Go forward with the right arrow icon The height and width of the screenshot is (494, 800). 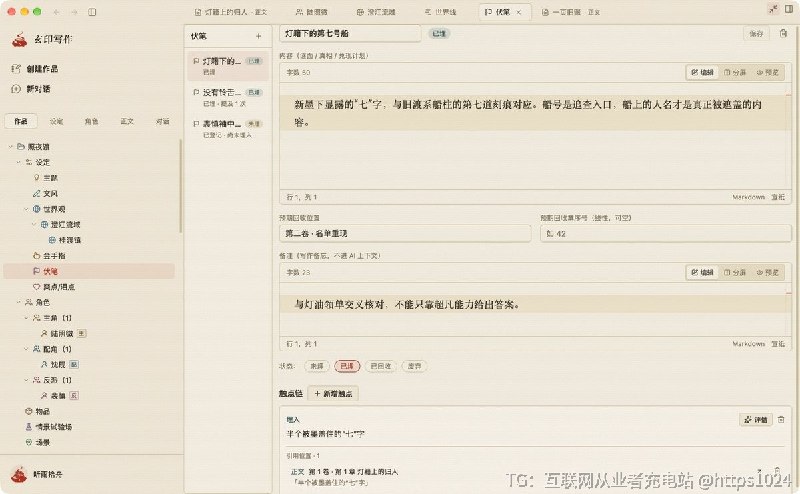click(74, 12)
